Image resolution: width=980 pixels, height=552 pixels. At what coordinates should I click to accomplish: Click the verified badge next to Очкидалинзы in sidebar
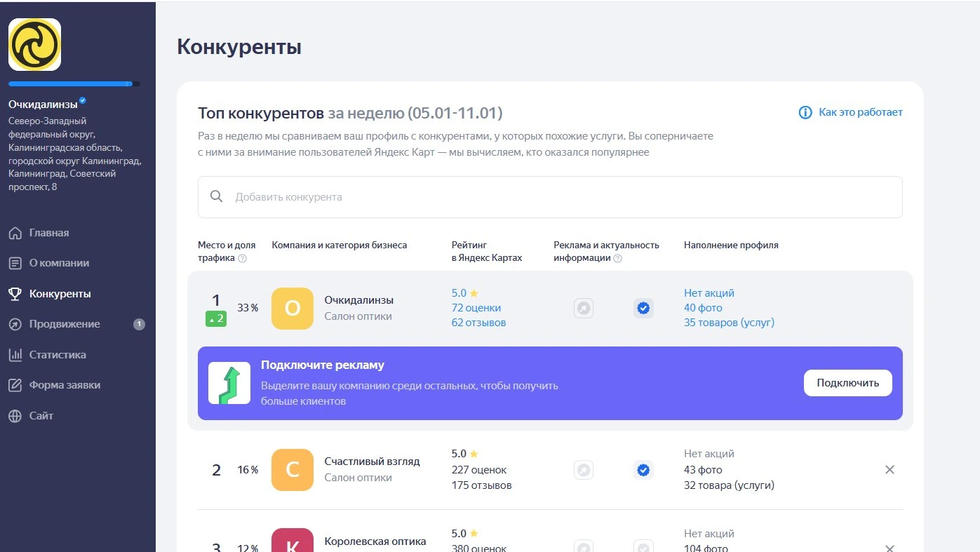tap(83, 101)
